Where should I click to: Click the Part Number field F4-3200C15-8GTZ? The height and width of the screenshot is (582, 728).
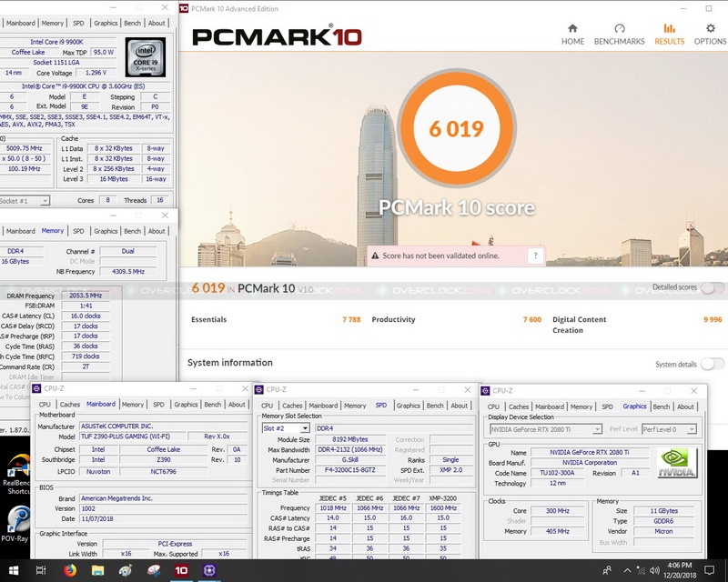click(x=349, y=469)
